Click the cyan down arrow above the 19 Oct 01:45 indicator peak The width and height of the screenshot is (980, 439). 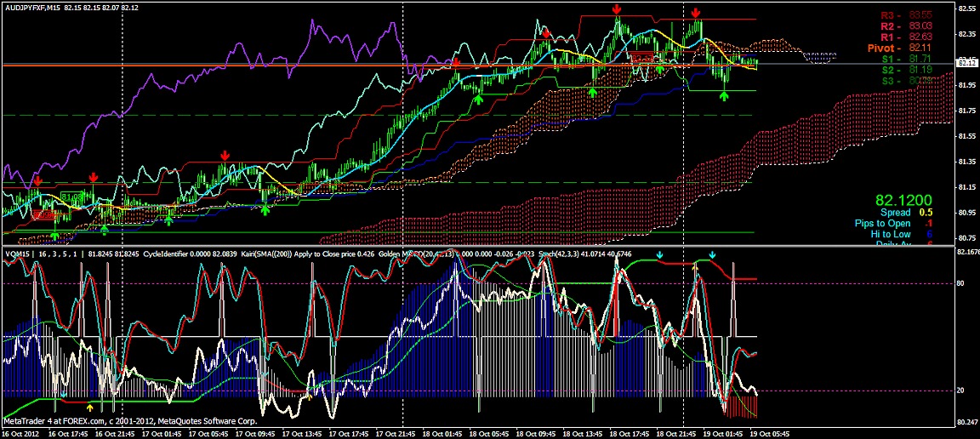click(712, 255)
